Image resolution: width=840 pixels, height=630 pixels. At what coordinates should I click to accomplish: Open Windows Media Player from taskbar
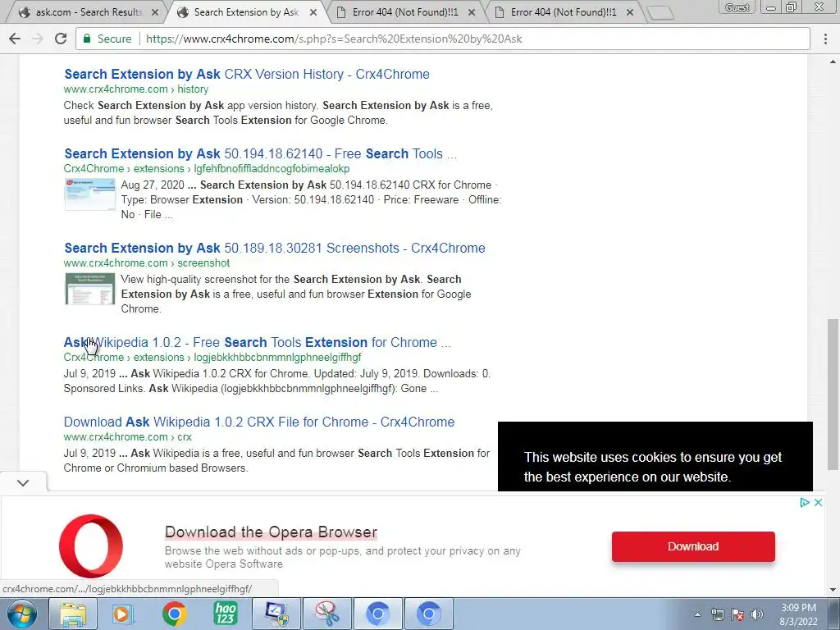(x=123, y=614)
